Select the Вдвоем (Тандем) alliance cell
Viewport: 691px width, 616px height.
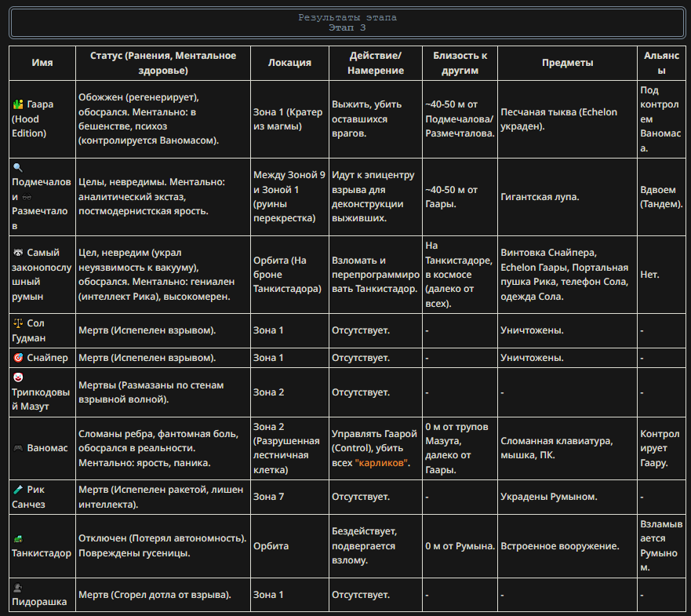[661, 197]
